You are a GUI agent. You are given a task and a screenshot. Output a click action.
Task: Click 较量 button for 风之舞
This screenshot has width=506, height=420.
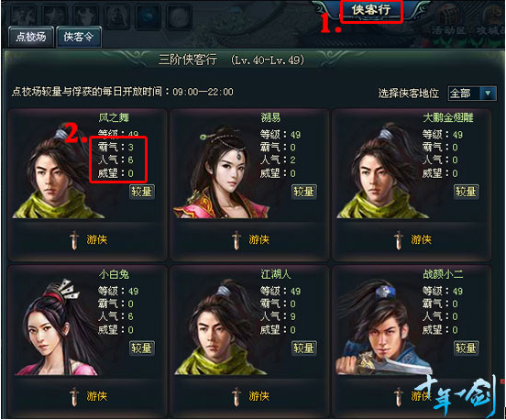coord(142,192)
